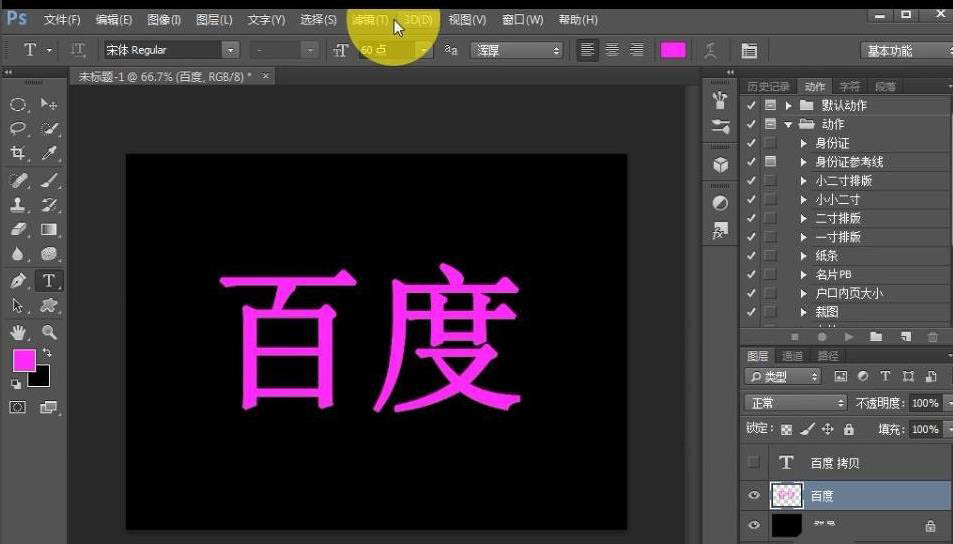Open font size dropdown 60 点

[424, 50]
